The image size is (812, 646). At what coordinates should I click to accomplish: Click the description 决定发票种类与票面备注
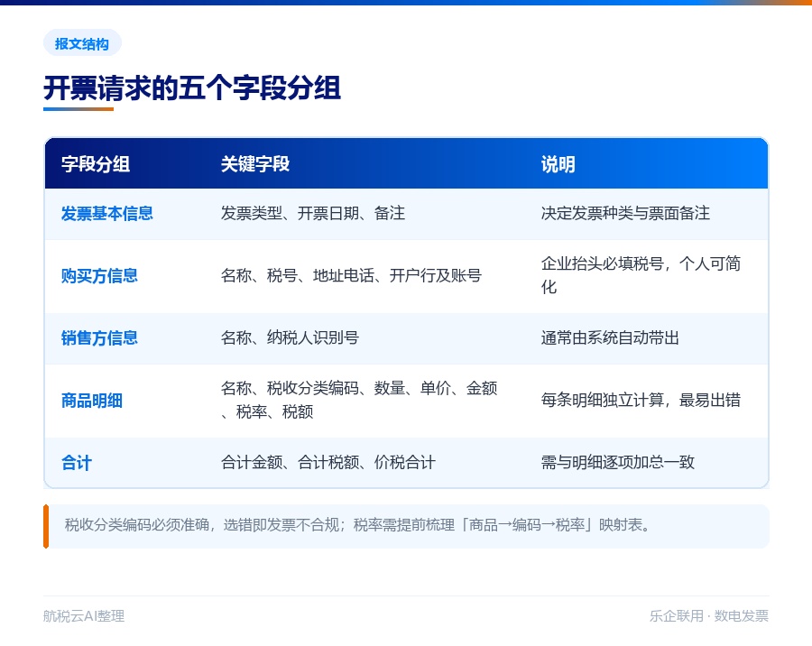tap(625, 213)
